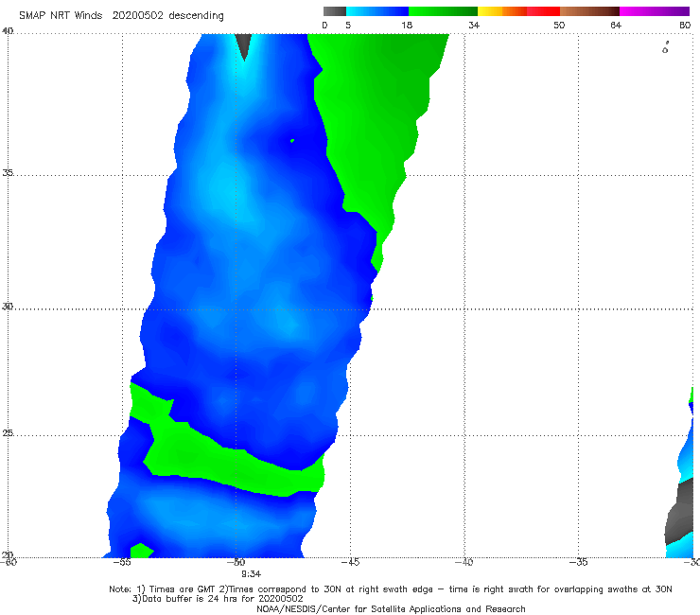Select the brown segment of the color bar
Screen dimensions: 700x615
(x=589, y=11)
